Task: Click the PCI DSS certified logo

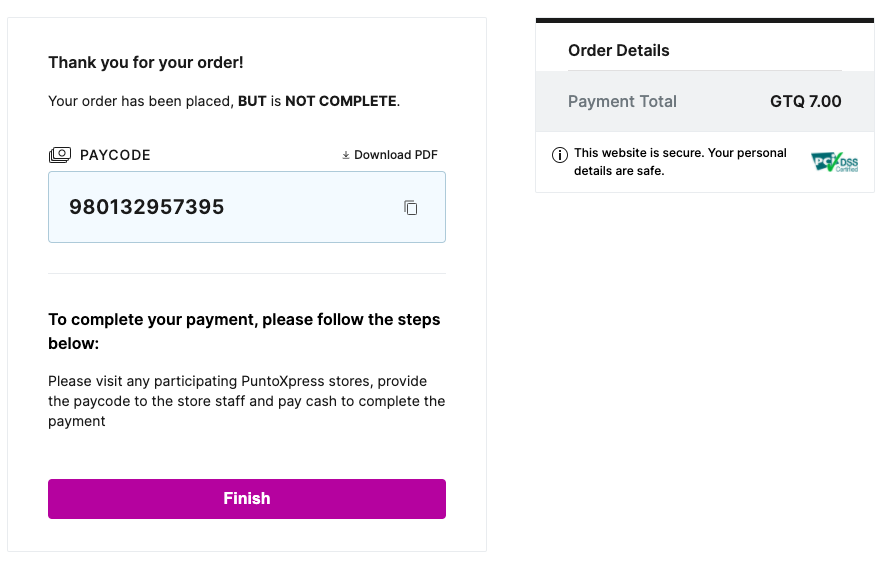Action: [834, 162]
